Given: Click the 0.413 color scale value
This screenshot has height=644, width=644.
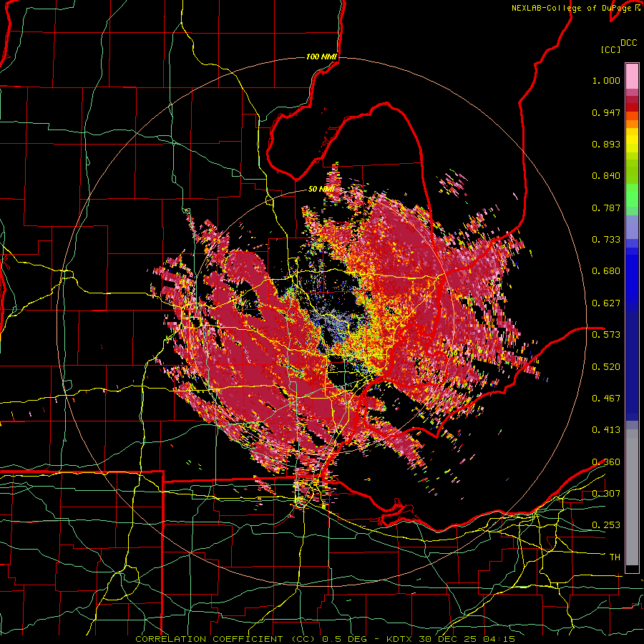Looking at the screenshot, I should (x=606, y=430).
